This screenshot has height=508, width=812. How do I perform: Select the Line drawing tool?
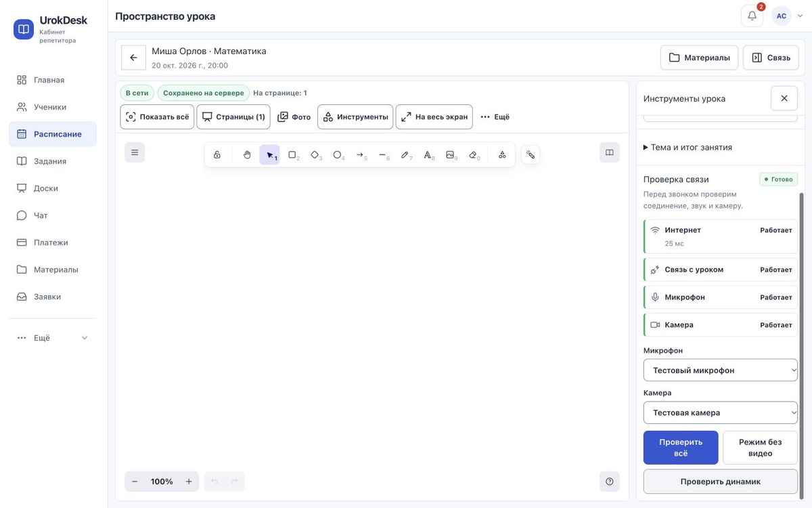[x=382, y=154]
